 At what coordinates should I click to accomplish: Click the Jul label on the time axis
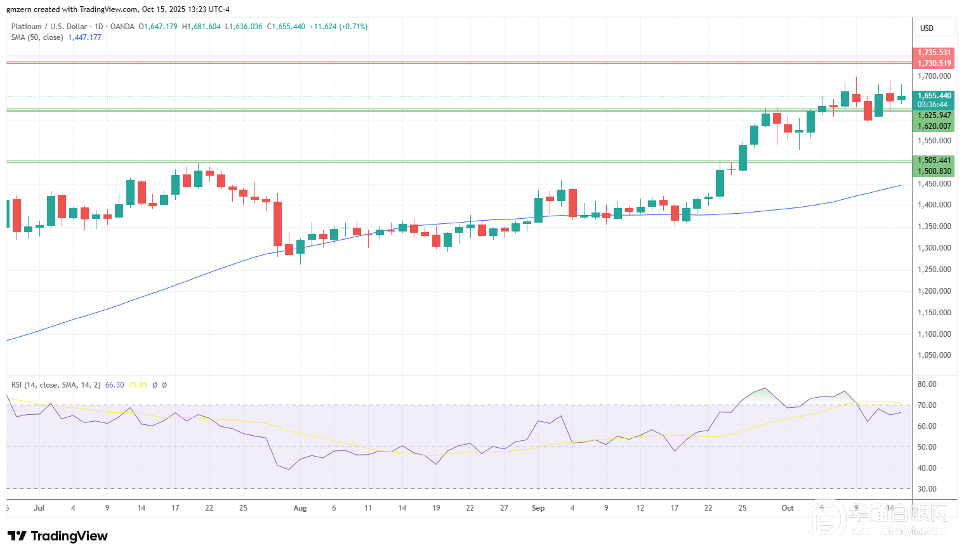coord(40,507)
